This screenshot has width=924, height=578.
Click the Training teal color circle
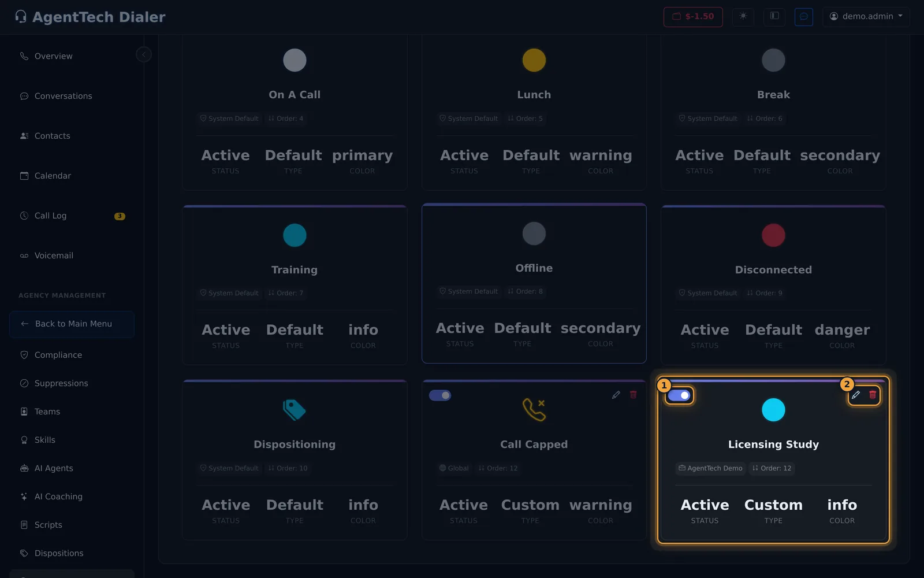coord(295,235)
